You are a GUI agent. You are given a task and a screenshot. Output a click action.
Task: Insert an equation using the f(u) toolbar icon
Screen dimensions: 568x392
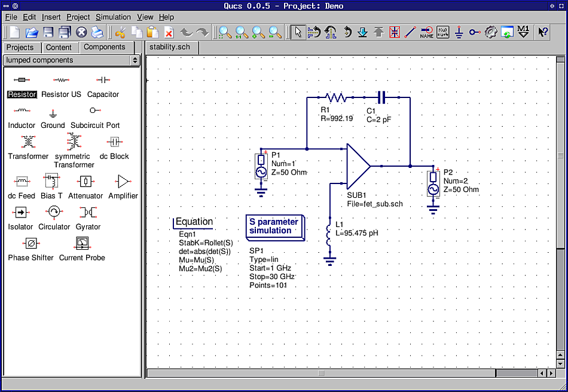(442, 32)
